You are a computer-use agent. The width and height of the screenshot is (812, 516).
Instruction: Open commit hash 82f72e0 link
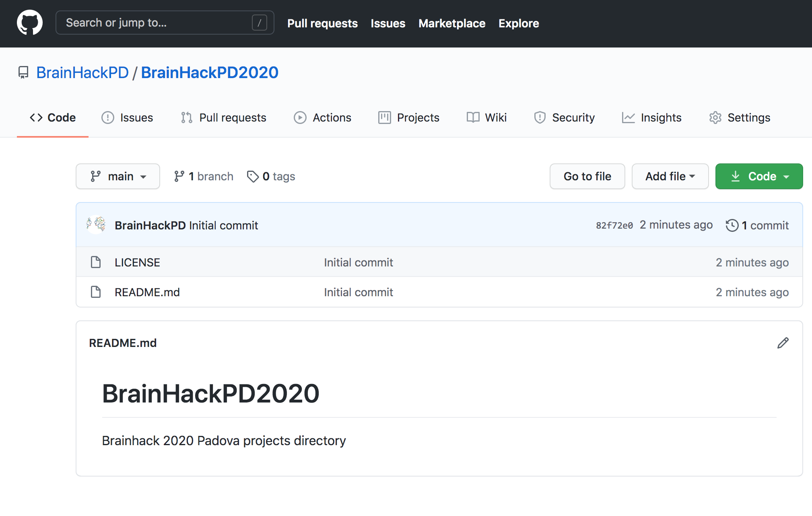click(x=614, y=225)
